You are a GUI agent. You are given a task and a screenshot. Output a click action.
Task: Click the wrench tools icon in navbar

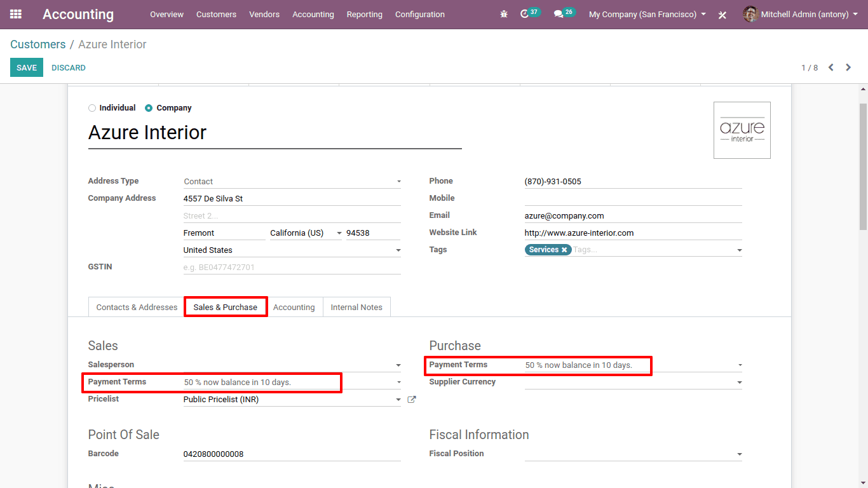click(722, 15)
